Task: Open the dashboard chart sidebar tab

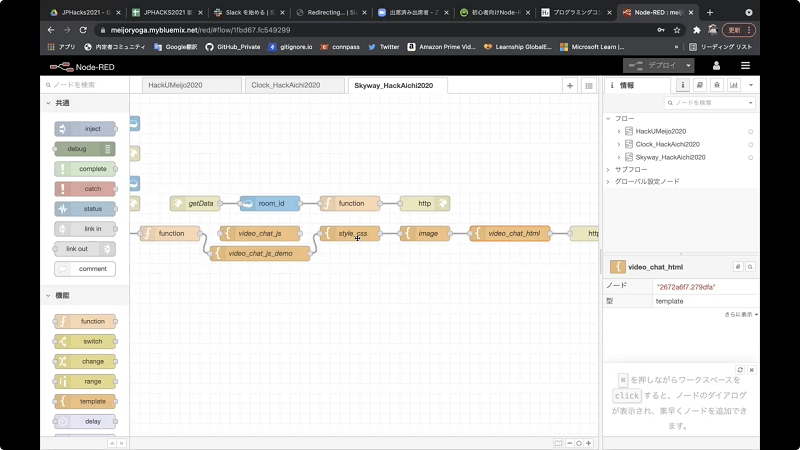Action: 733,86
